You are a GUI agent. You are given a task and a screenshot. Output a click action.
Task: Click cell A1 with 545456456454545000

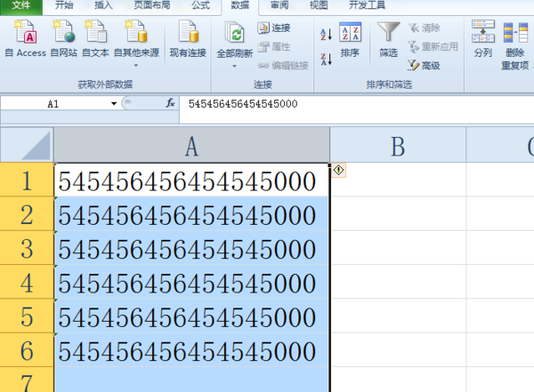pos(191,180)
